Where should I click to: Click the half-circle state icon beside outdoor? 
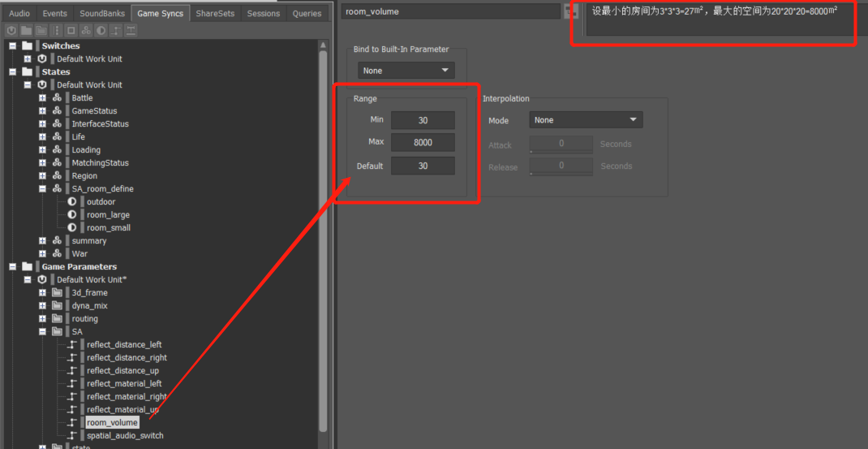point(72,202)
